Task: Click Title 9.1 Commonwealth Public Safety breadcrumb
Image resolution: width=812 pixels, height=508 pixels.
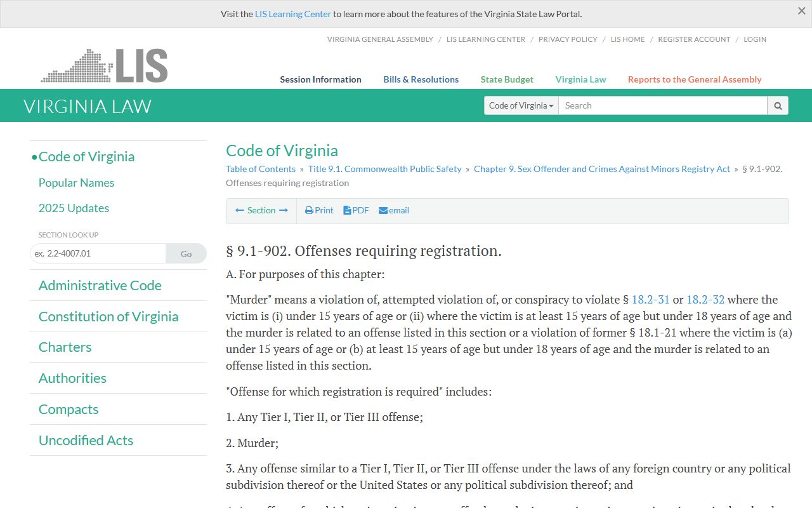Action: [x=384, y=169]
